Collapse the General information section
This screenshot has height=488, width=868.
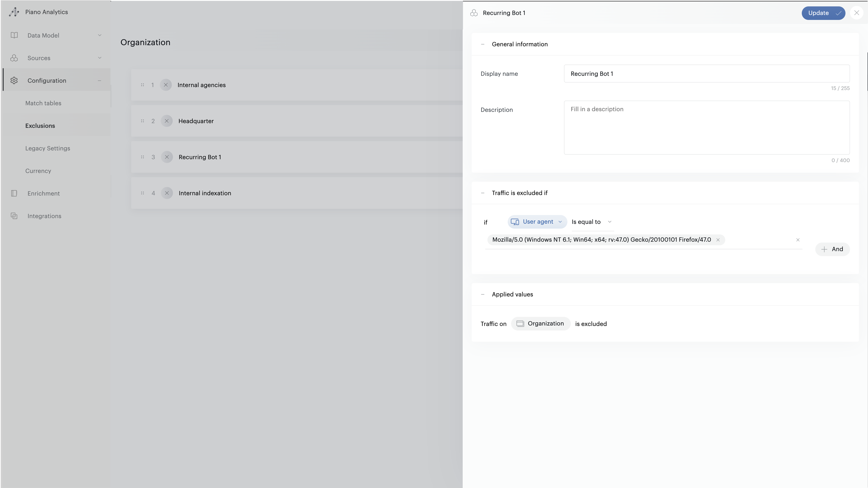(x=482, y=44)
